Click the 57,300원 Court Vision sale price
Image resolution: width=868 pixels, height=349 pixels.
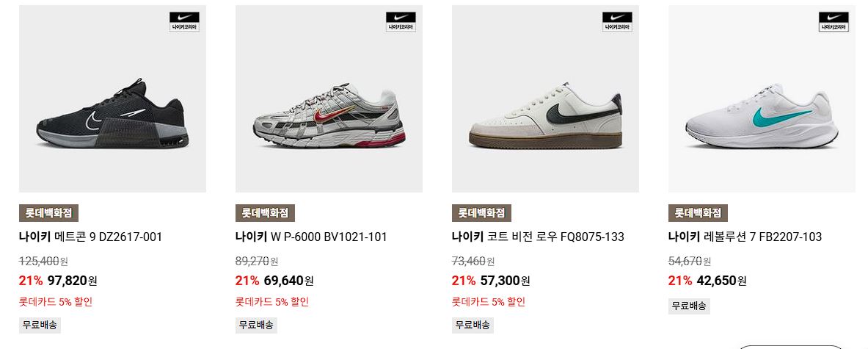coord(506,281)
